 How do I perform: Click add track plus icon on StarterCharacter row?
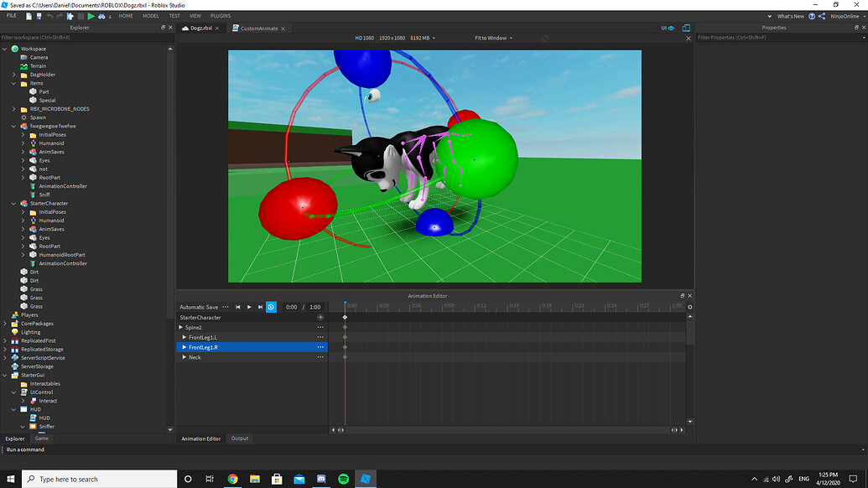(320, 318)
